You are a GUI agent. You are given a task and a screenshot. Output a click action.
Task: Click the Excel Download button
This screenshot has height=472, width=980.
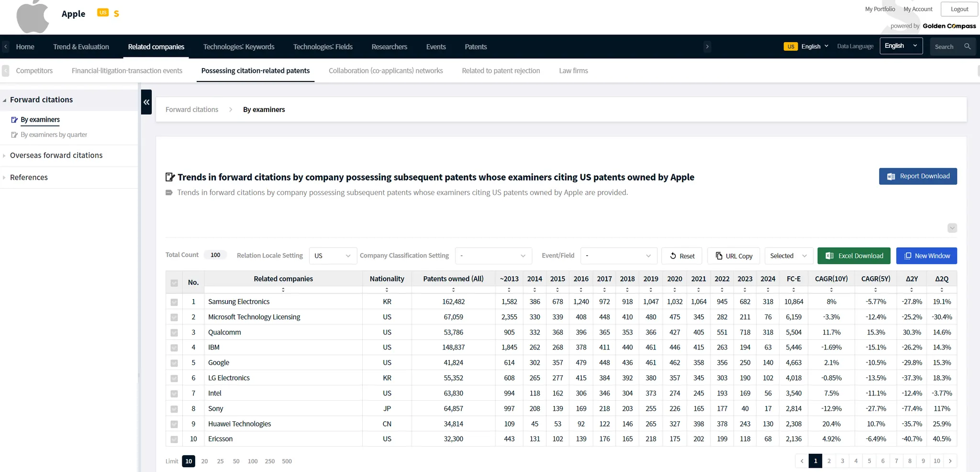click(x=854, y=256)
